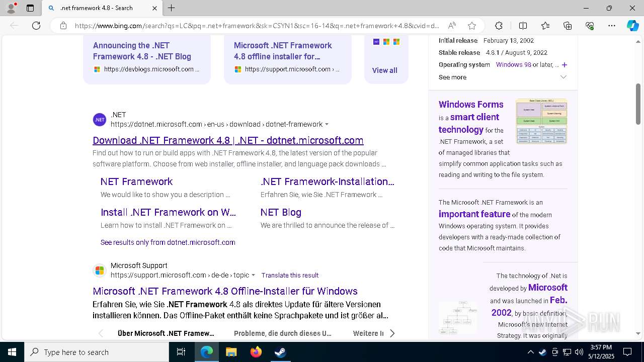The width and height of the screenshot is (644, 362).
Task: Click the .NET purple site icon
Action: (100, 120)
